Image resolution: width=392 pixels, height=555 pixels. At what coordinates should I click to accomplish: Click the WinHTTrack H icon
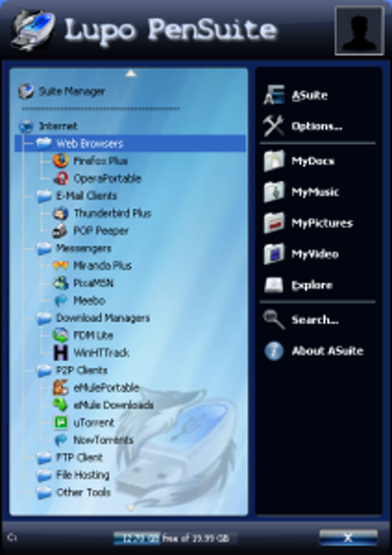[61, 352]
